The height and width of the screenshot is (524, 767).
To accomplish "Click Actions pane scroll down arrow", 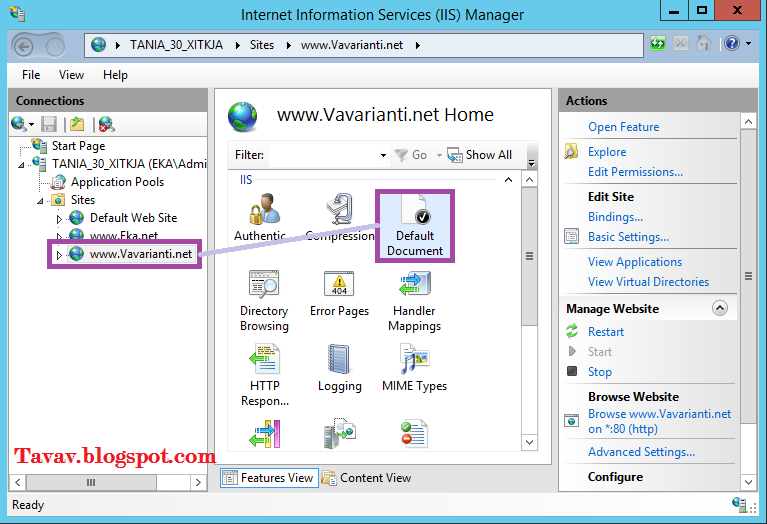I will tap(748, 482).
